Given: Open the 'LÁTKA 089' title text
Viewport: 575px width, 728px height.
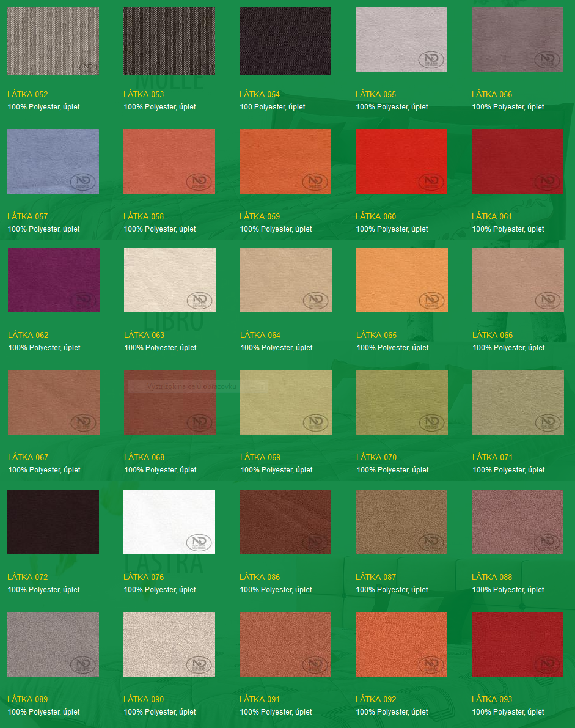Looking at the screenshot, I should pos(28,699).
